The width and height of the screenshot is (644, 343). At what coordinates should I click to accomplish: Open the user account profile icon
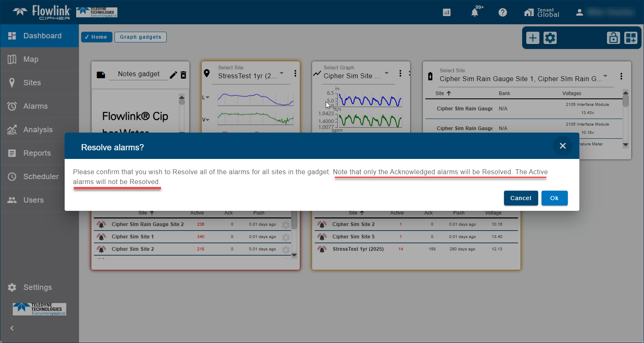click(x=579, y=12)
